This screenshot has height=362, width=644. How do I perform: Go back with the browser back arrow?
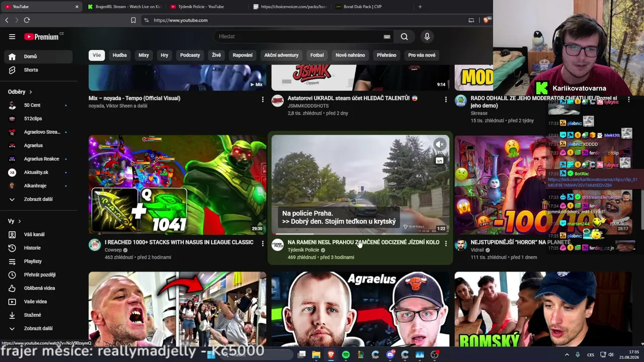7,20
